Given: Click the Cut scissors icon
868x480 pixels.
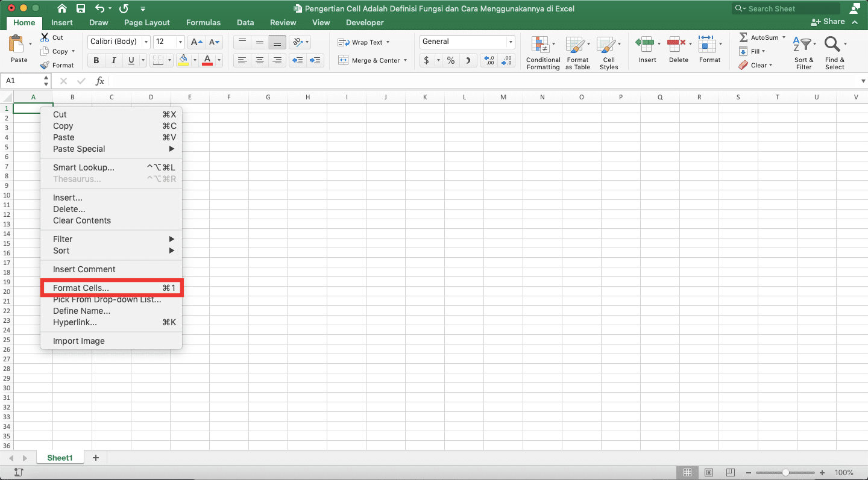Looking at the screenshot, I should pos(45,37).
